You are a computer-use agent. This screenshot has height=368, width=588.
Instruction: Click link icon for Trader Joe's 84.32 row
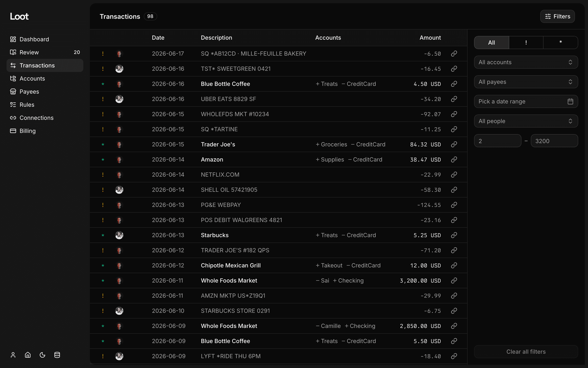coord(454,144)
